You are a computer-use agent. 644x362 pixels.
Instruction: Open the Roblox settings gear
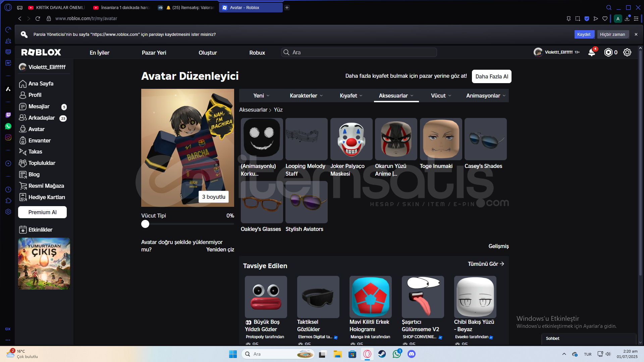(627, 52)
